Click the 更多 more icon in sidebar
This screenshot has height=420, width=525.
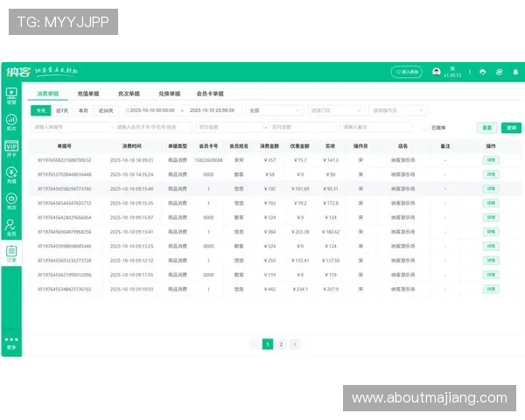pos(11,341)
